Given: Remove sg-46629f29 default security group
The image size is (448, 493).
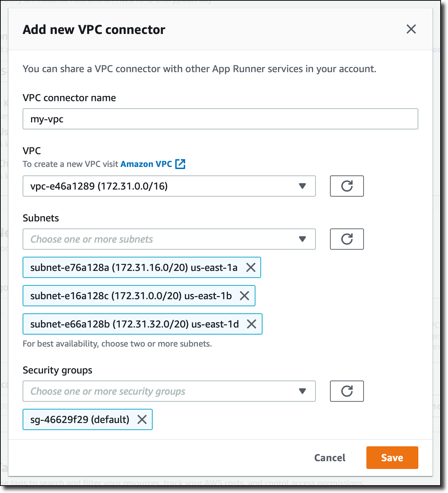Looking at the screenshot, I should (142, 419).
